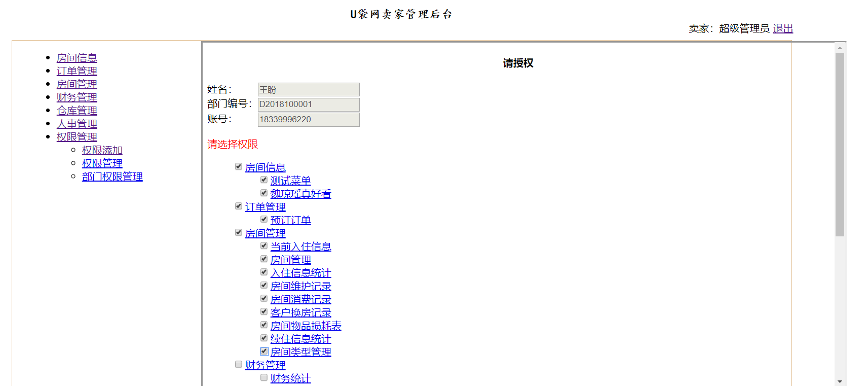Uncheck the 房间物品损耗表 checkbox
The height and width of the screenshot is (386, 868).
click(x=264, y=325)
